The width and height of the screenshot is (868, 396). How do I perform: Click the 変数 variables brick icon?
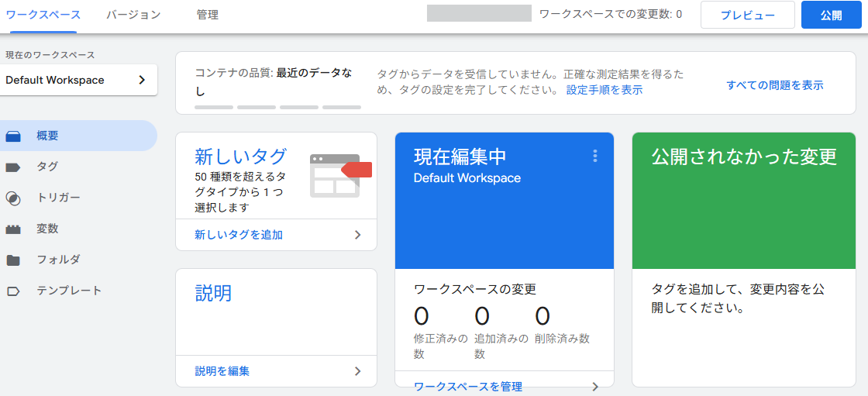13,229
